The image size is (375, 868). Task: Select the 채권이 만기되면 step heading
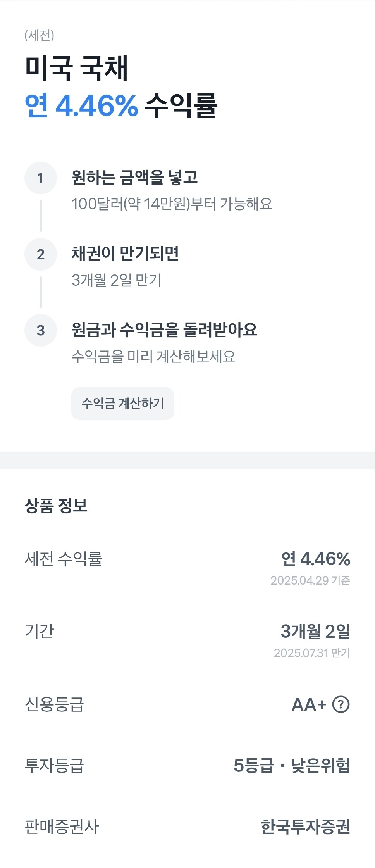click(x=125, y=254)
